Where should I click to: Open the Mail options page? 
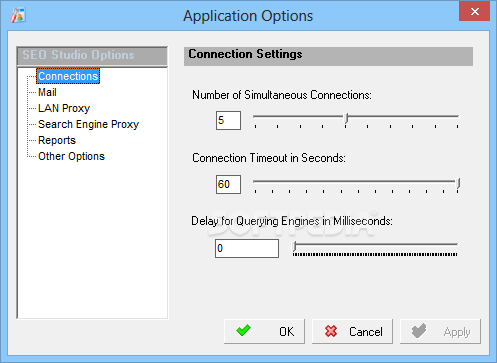coord(47,92)
